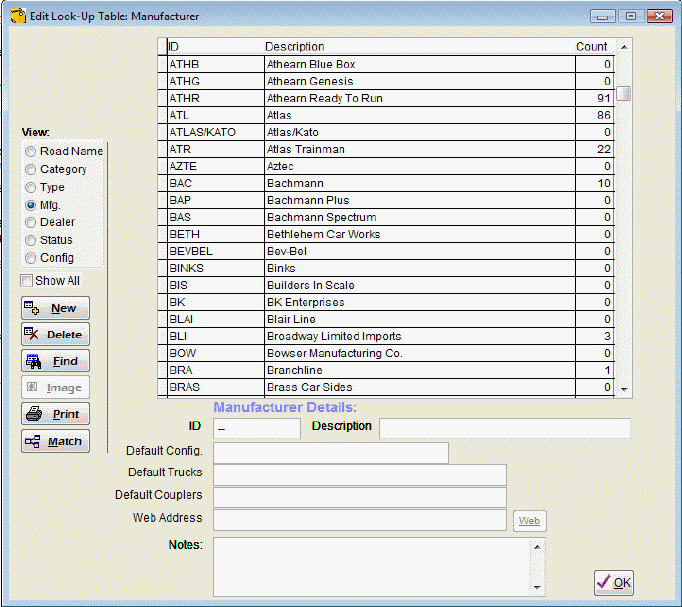Select the Bachmann Spectrum row
This screenshot has width=682, height=607.
point(386,217)
